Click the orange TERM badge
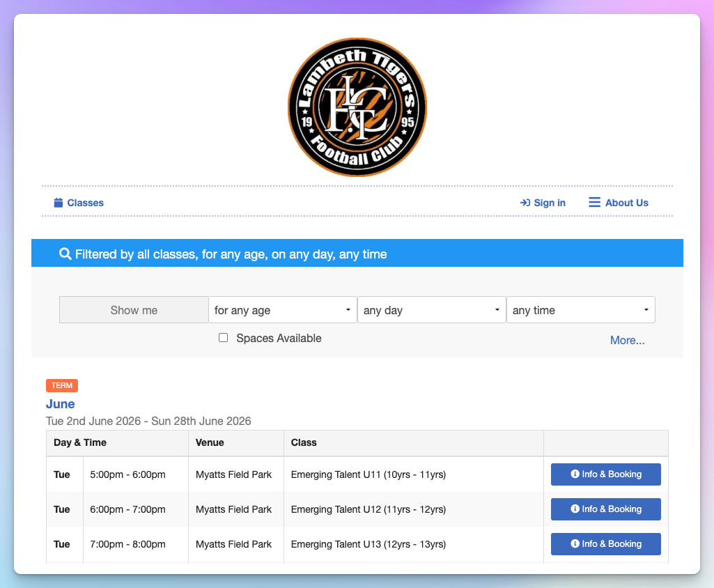 [x=62, y=385]
